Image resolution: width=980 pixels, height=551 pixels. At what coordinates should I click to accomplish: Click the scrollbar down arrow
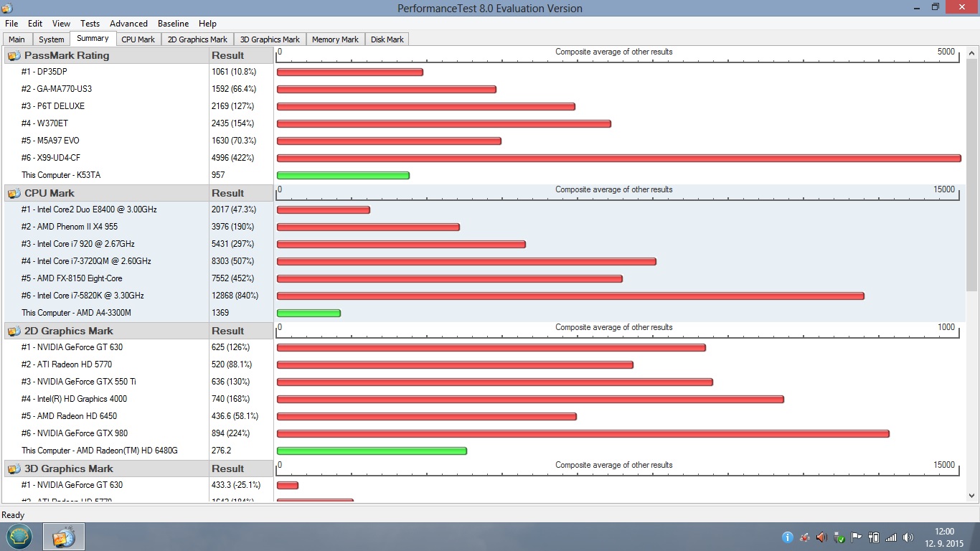click(x=972, y=495)
